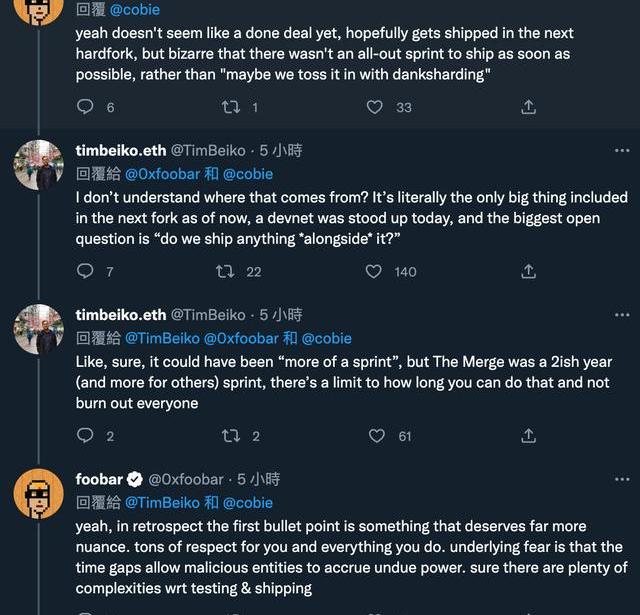640x615 pixels.
Task: Open foobar's pixel avatar in last tweet
Action: pyautogui.click(x=39, y=494)
